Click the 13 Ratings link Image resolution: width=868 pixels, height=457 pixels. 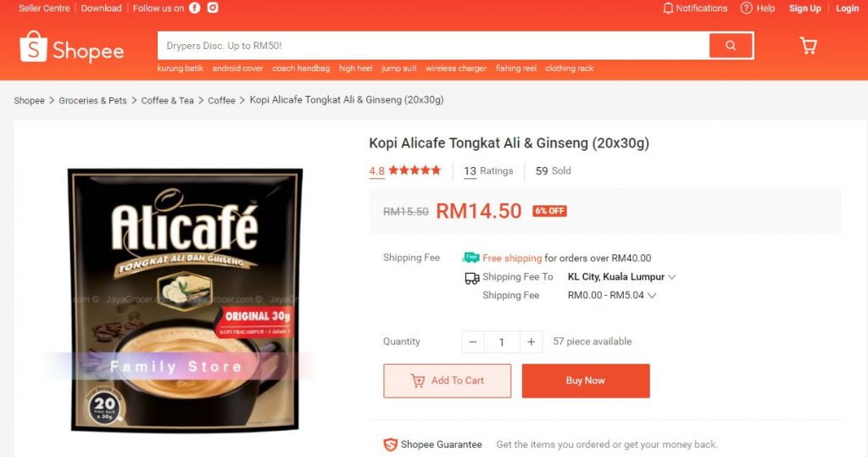(488, 171)
